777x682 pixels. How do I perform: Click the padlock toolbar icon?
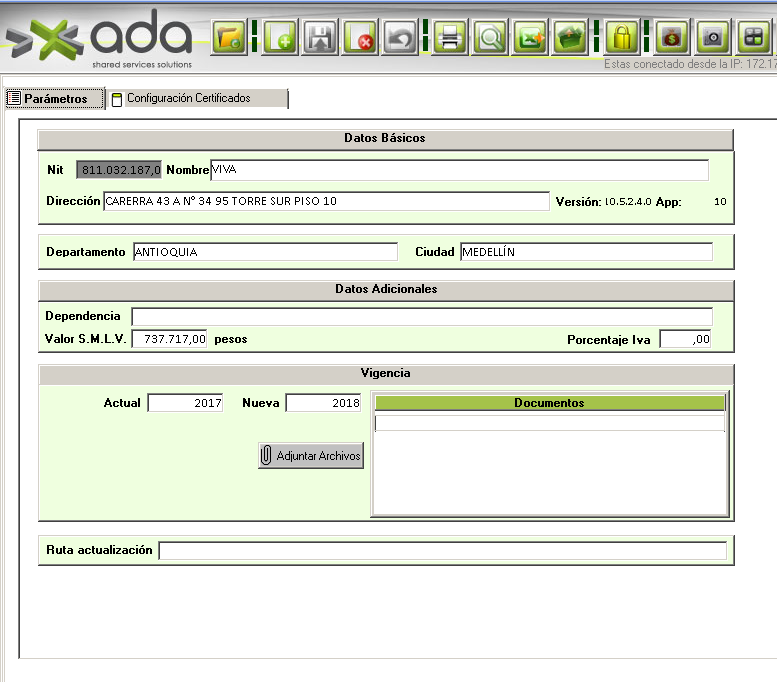(623, 38)
